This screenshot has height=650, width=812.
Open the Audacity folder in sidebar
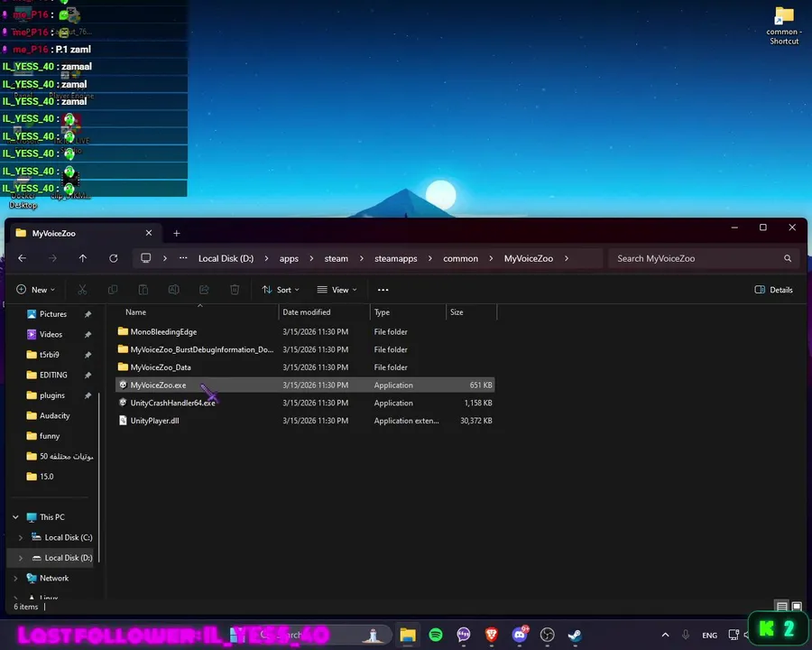53,415
